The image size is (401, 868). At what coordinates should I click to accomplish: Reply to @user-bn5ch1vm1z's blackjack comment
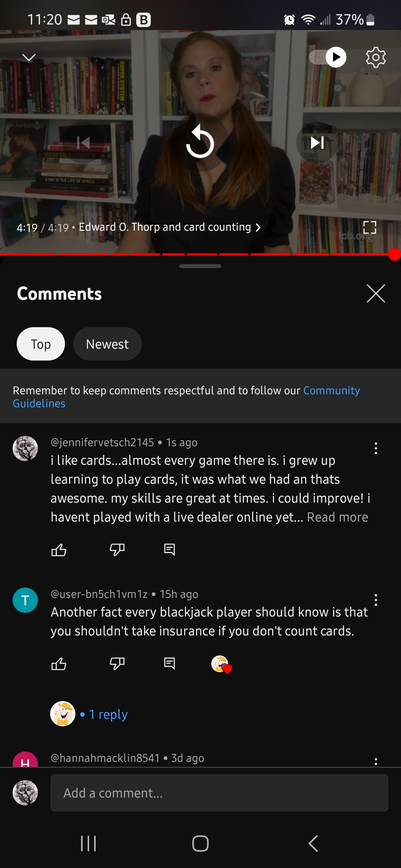[x=169, y=663]
